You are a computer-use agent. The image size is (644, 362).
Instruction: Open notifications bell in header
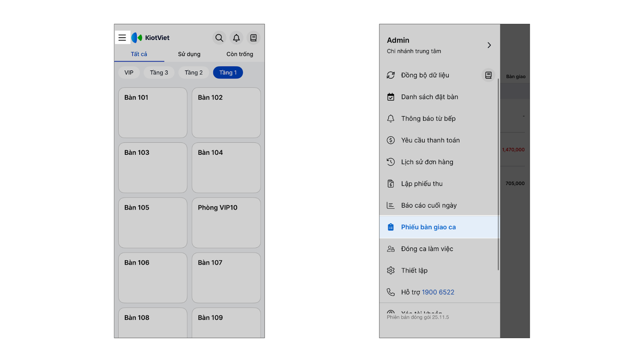point(236,38)
